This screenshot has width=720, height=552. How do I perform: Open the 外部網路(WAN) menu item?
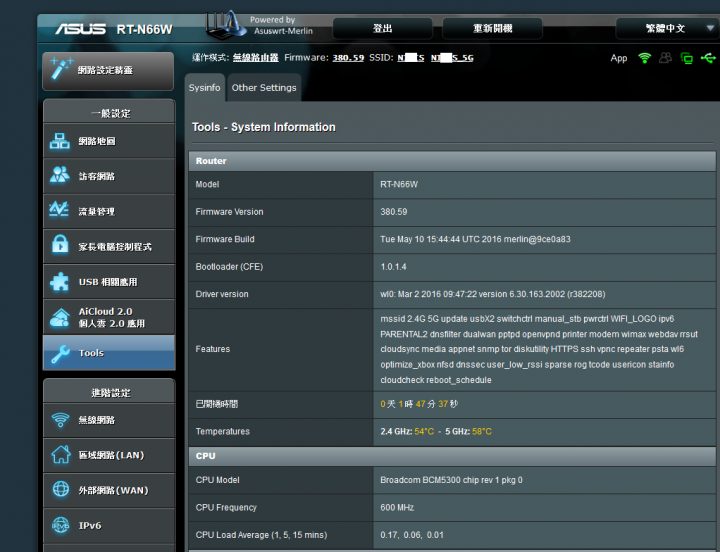point(109,490)
